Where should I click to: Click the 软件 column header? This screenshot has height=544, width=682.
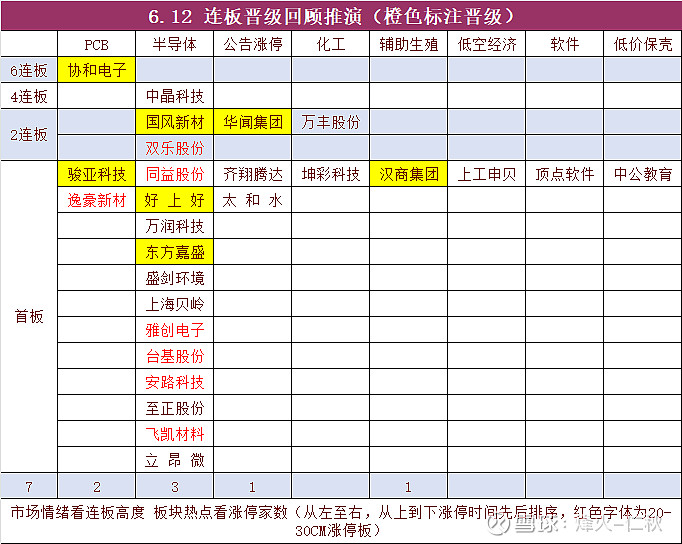pos(565,44)
